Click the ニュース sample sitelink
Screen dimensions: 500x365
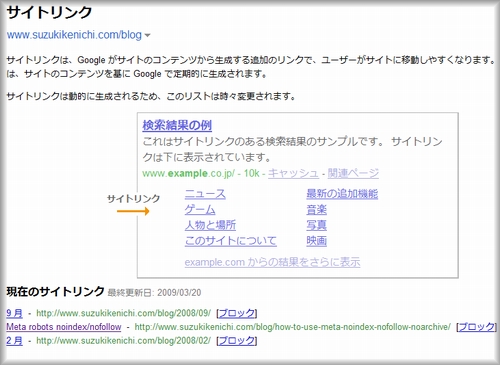pyautogui.click(x=205, y=194)
